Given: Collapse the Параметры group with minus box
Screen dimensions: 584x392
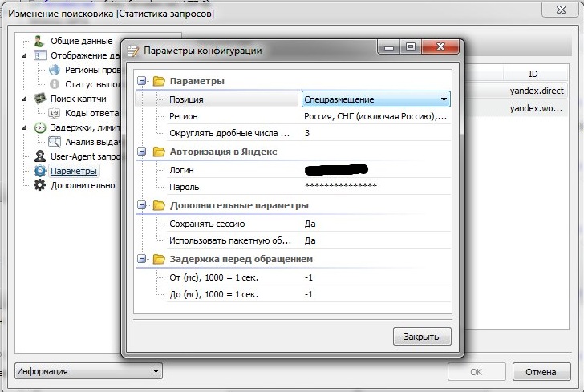Looking at the screenshot, I should pos(142,81).
